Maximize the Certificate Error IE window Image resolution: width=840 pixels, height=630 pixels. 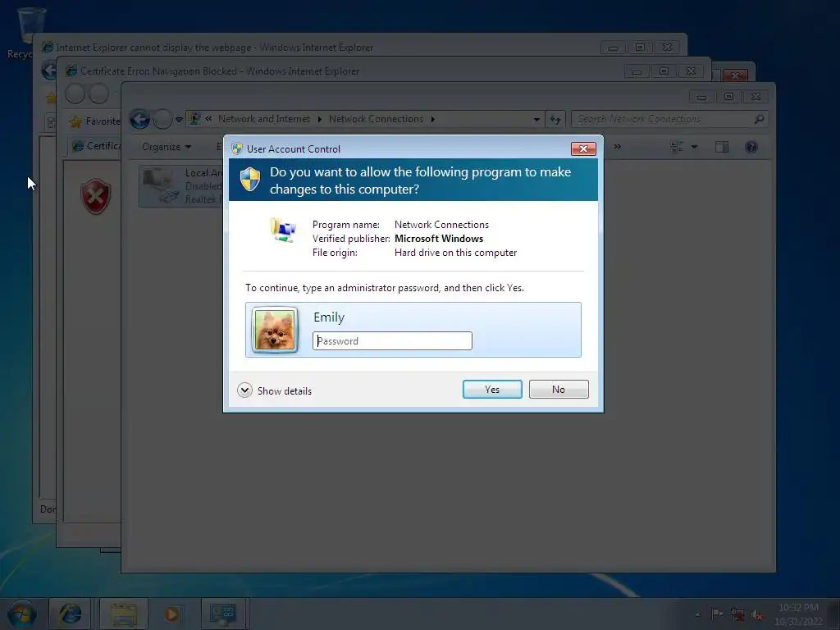(664, 71)
